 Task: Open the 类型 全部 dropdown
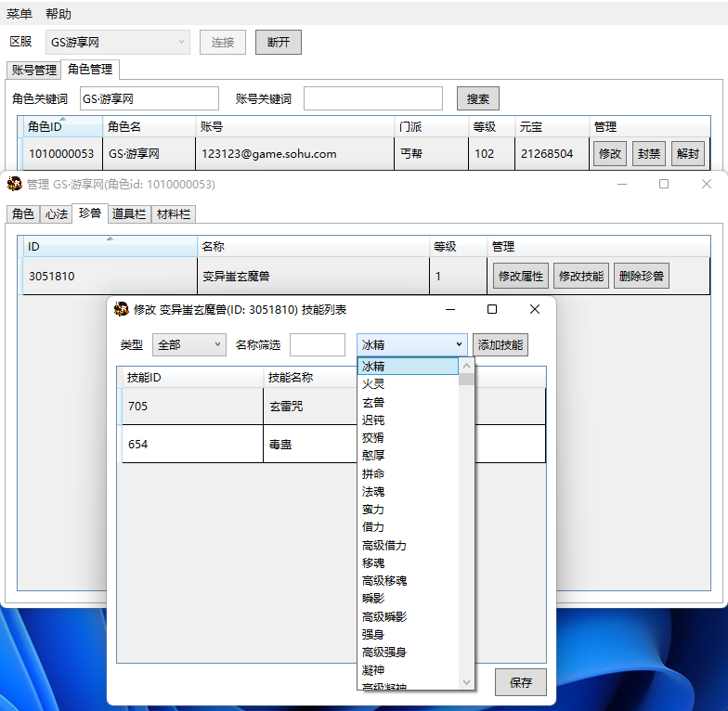point(188,344)
